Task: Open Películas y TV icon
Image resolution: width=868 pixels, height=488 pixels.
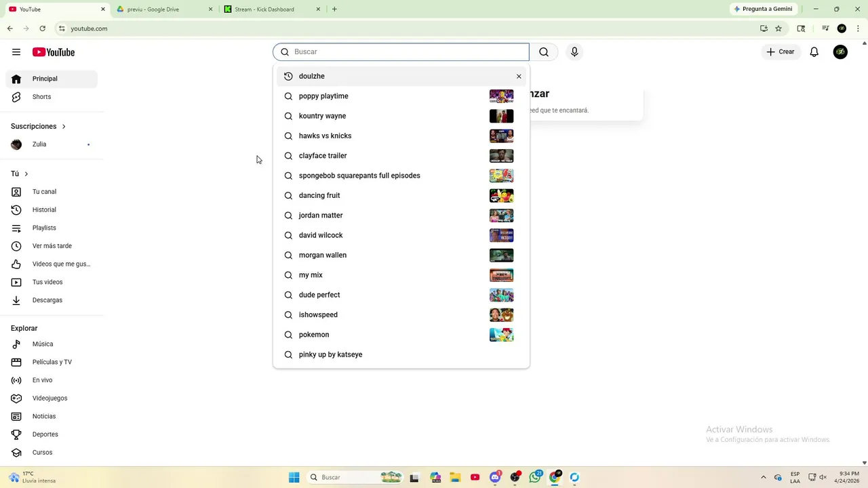Action: coord(16,362)
